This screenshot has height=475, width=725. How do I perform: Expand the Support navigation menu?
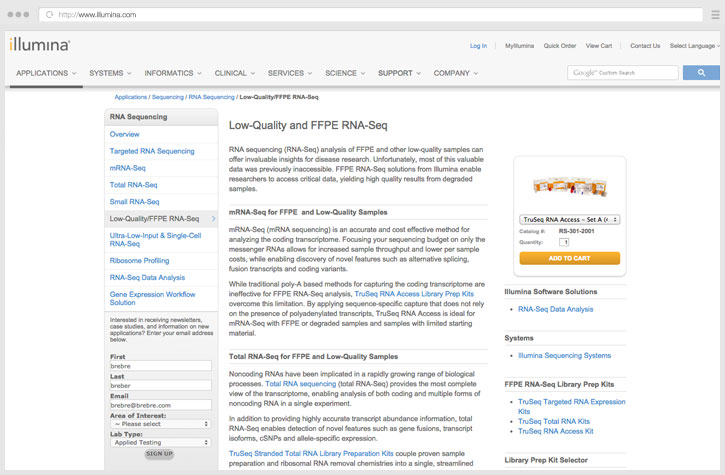(398, 73)
